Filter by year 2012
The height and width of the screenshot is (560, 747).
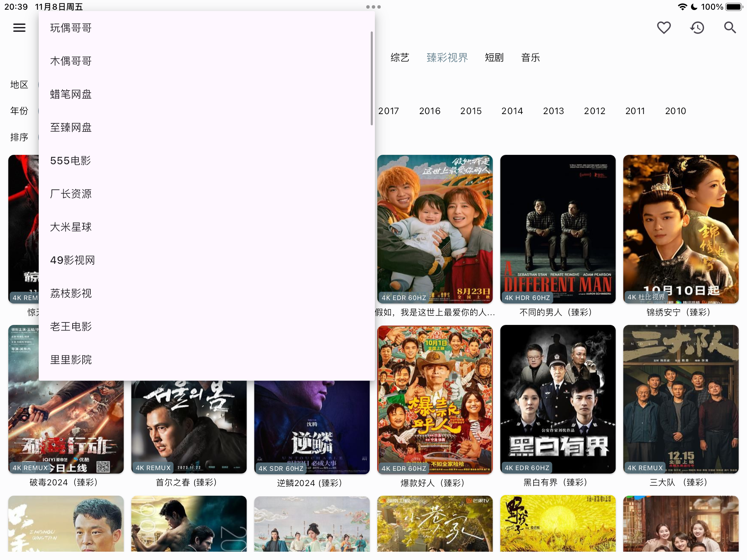coord(595,111)
